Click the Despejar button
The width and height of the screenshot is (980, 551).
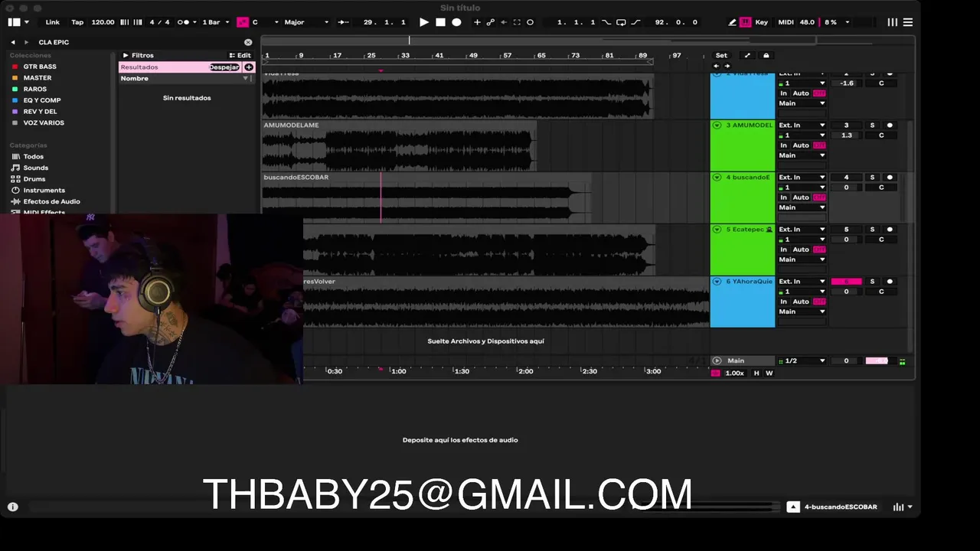(x=224, y=67)
